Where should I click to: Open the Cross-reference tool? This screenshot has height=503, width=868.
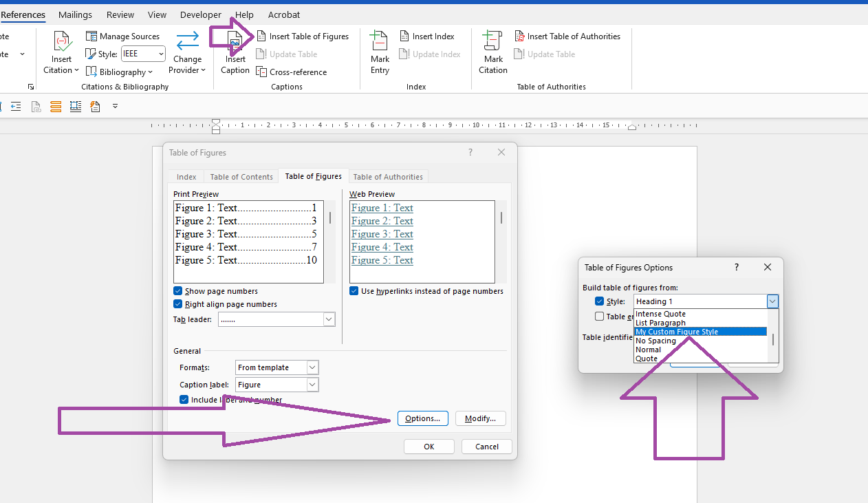coord(292,72)
